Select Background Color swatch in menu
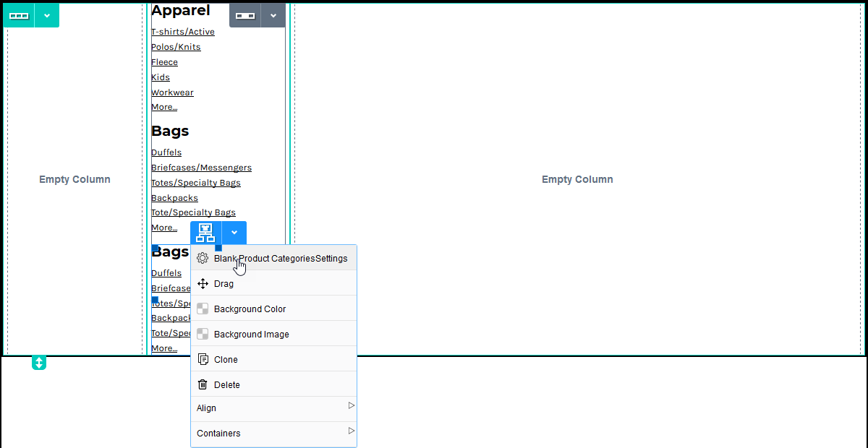 [x=203, y=309]
